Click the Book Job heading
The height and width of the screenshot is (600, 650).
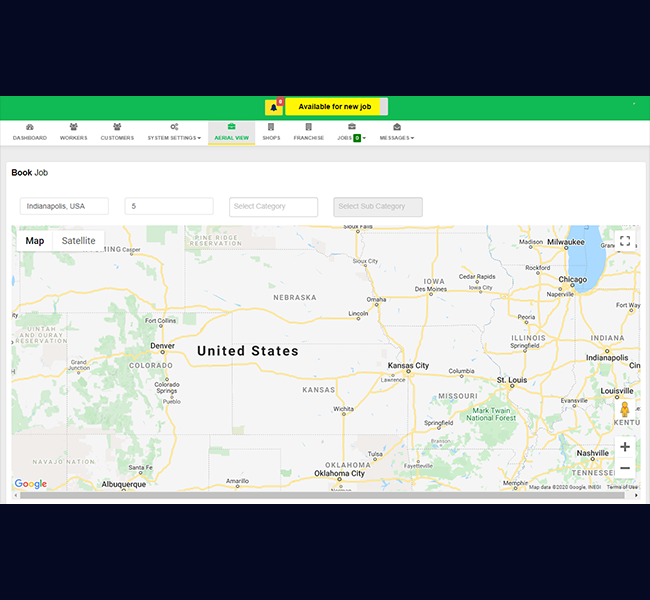29,172
